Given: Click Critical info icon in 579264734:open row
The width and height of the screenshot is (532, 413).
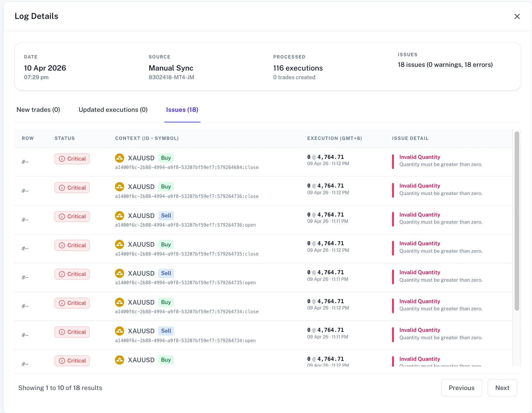Looking at the screenshot, I should coord(62,332).
